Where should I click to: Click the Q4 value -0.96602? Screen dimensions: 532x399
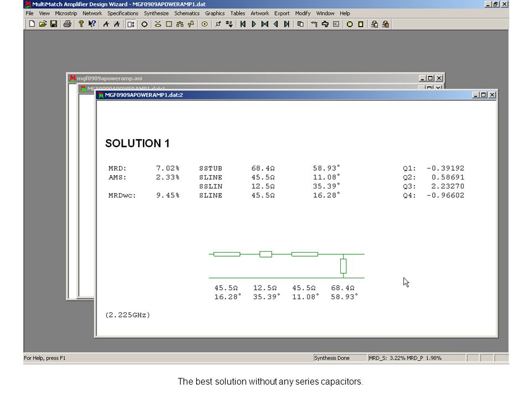(446, 196)
